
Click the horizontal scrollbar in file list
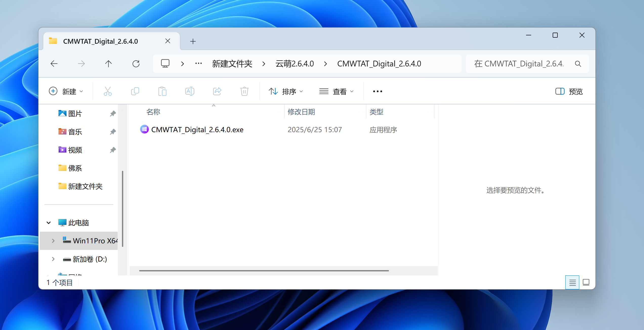(264, 271)
